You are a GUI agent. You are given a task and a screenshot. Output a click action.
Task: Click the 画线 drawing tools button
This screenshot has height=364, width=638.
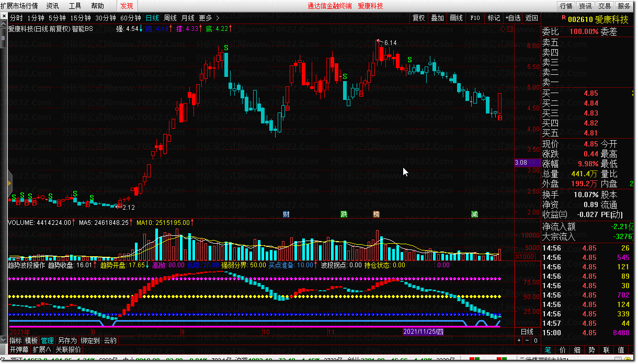pyautogui.click(x=456, y=18)
